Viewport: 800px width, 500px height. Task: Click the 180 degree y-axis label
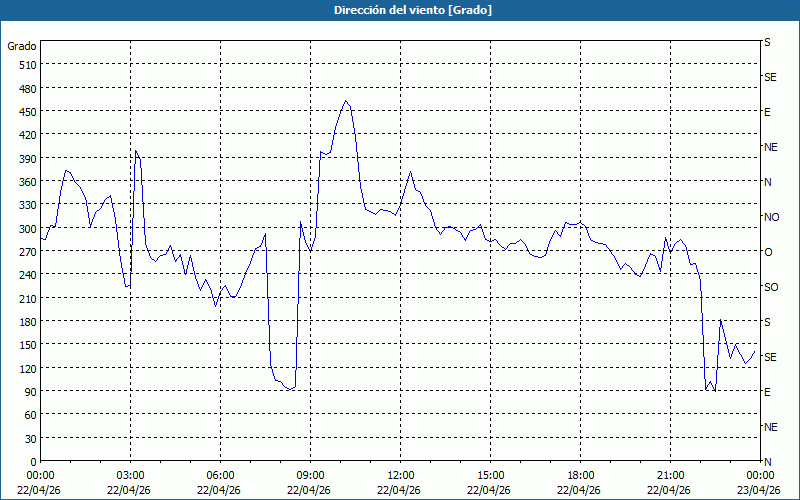tap(25, 321)
